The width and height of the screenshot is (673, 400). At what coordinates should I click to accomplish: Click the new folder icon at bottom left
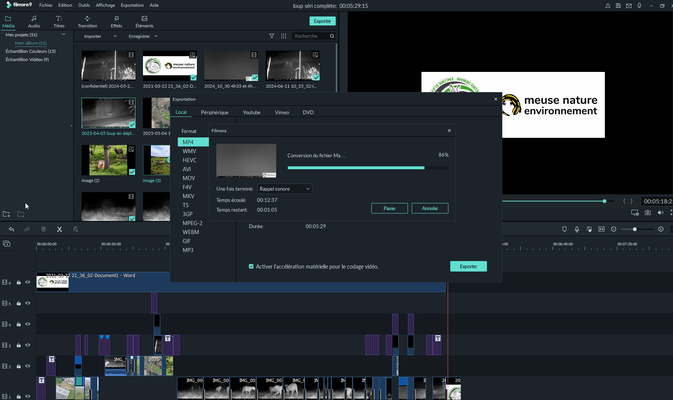click(x=6, y=214)
